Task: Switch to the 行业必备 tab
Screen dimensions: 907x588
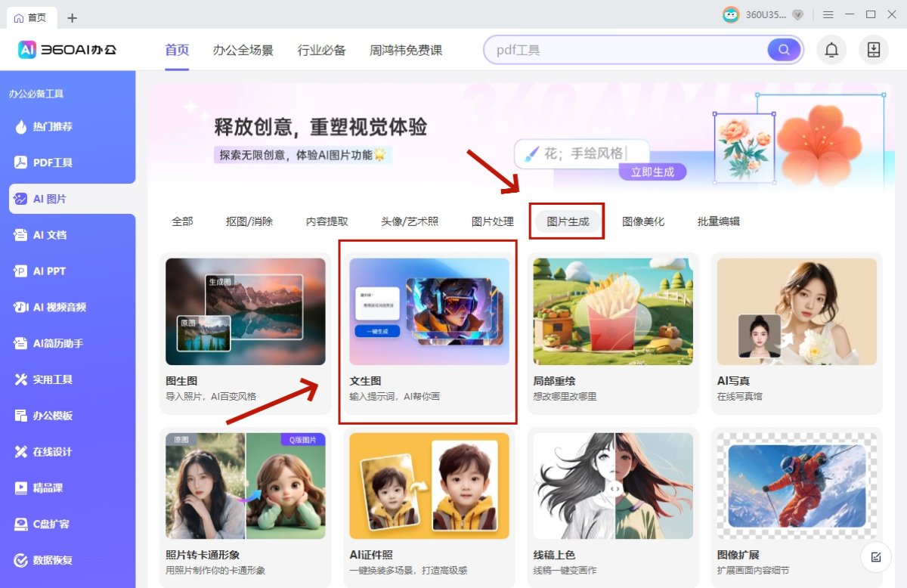Action: 321,51
